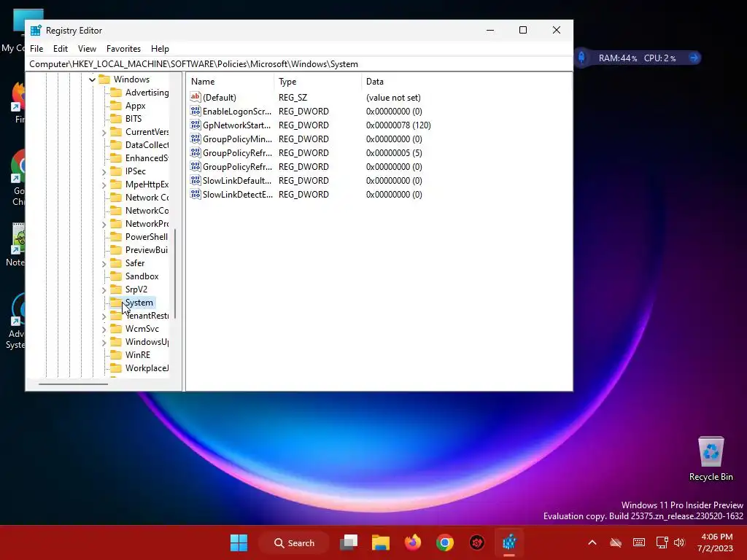
Task: Expand the WcmSvc key
Action: pyautogui.click(x=104, y=329)
